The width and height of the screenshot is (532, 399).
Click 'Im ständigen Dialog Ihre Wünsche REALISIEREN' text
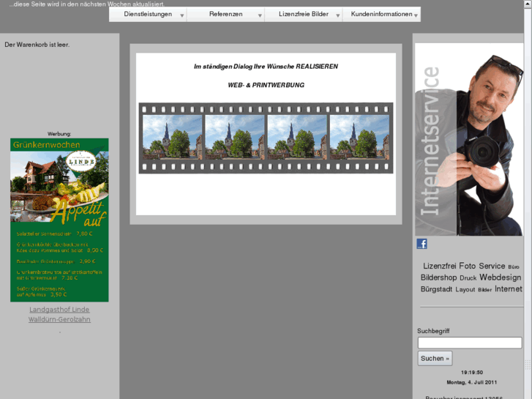click(x=266, y=67)
